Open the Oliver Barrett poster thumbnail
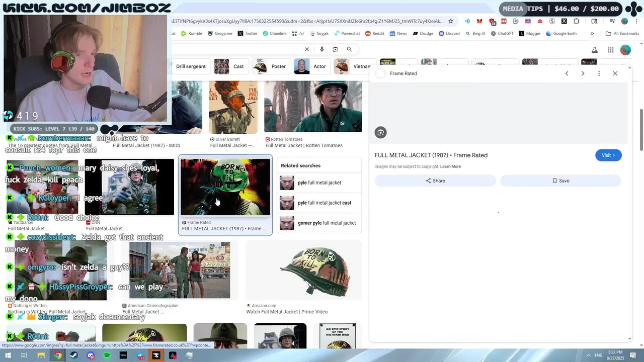The image size is (644, 362). pos(233,107)
